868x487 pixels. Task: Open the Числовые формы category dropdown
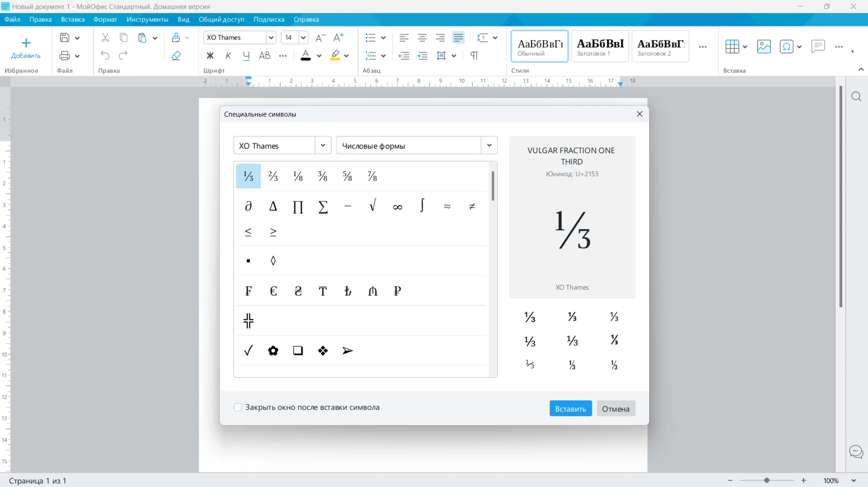pyautogui.click(x=489, y=145)
